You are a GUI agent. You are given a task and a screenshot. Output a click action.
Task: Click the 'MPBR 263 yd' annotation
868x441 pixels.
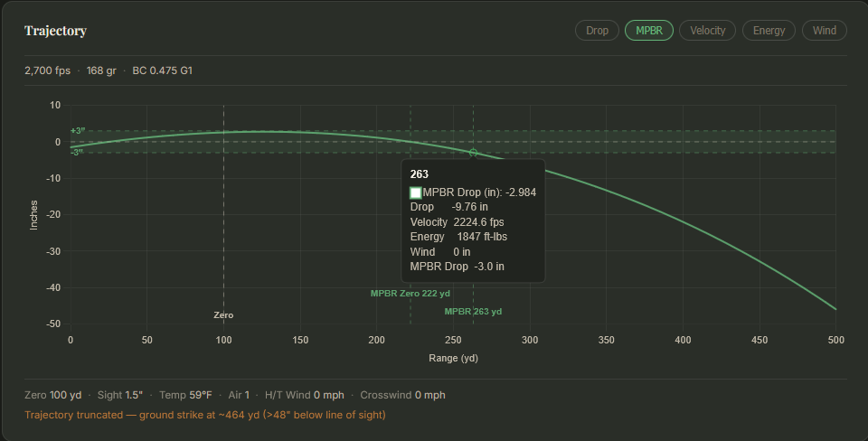[473, 312]
